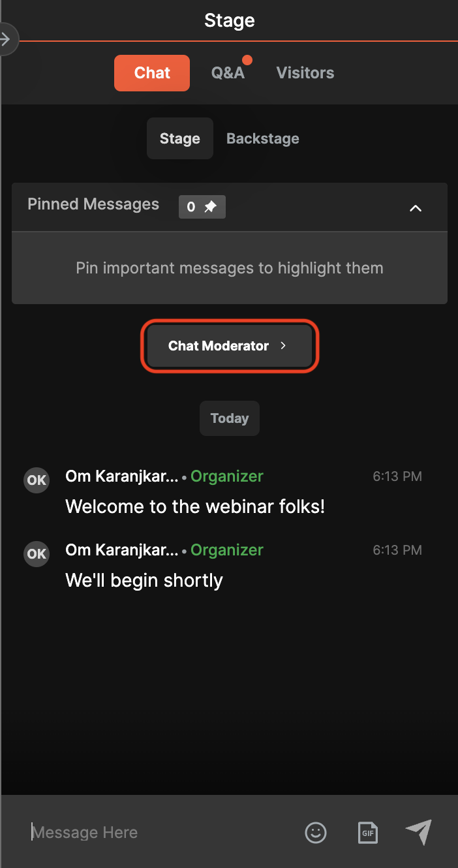458x868 pixels.
Task: Expand Chat Moderator options via its chevron
Action: pos(284,346)
